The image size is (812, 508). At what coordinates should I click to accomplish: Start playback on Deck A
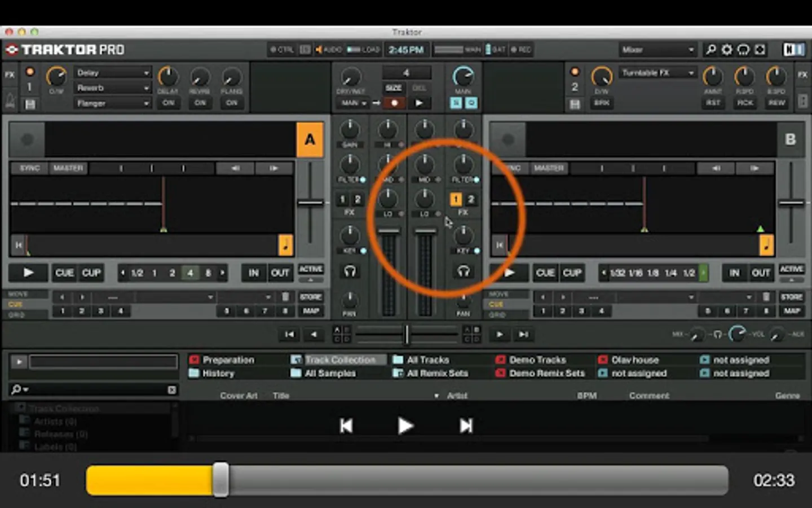28,273
